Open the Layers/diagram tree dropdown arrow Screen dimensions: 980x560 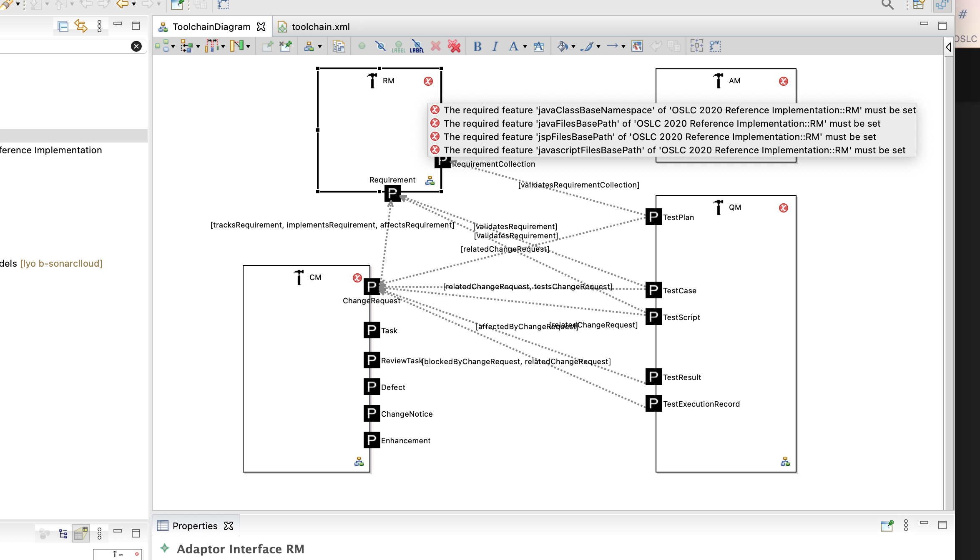coord(320,47)
